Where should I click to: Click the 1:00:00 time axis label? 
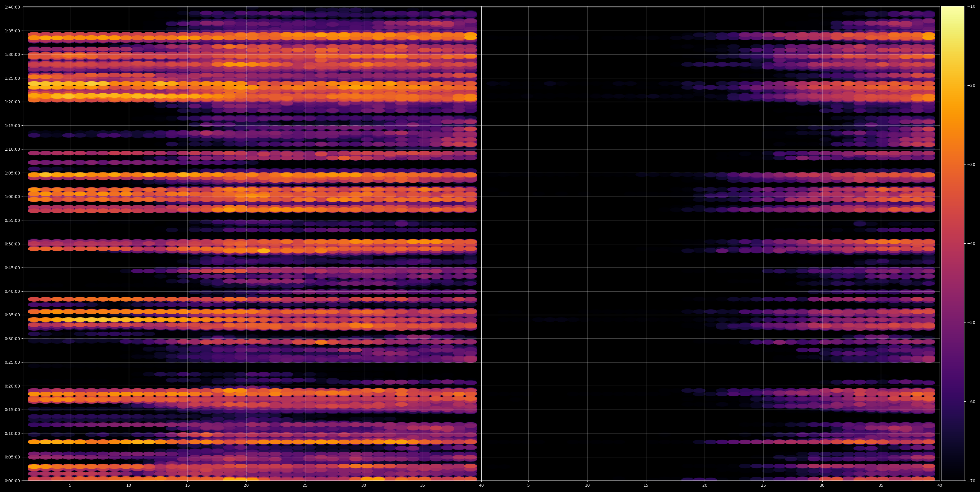click(12, 197)
